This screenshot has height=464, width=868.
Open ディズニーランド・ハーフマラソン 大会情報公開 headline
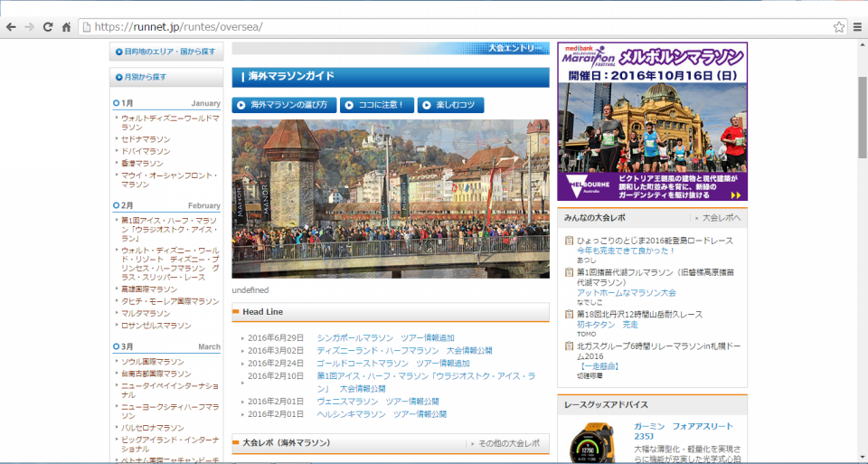(x=404, y=351)
